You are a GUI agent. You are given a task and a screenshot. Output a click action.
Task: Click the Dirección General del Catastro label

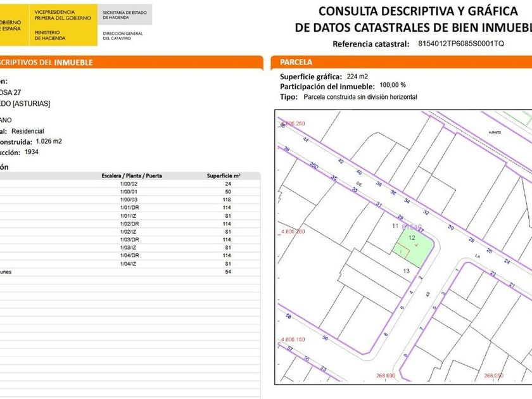click(123, 36)
